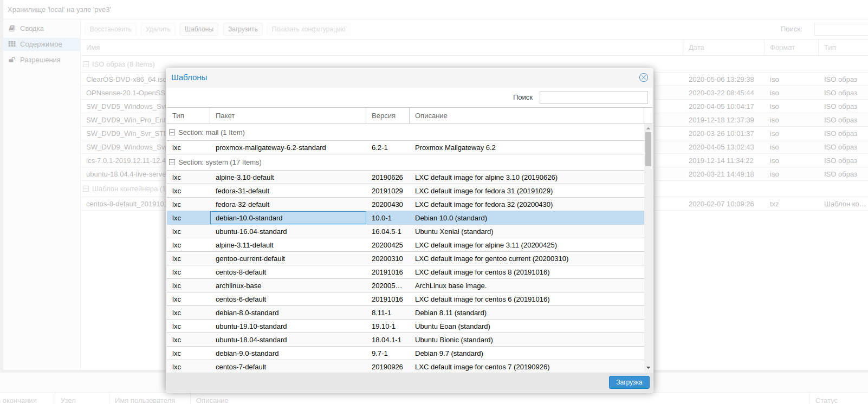Select ubuntu-16.04-standard template

click(x=405, y=232)
